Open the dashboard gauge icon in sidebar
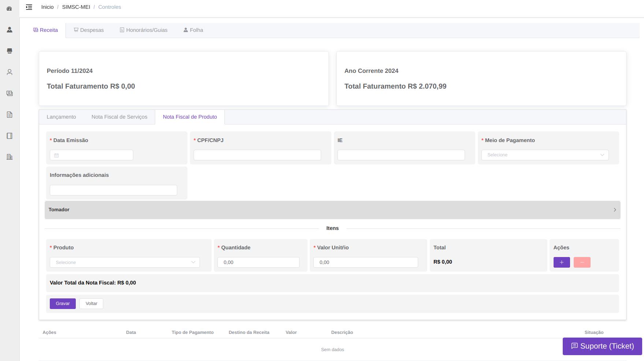644x361 pixels. coord(10,8)
